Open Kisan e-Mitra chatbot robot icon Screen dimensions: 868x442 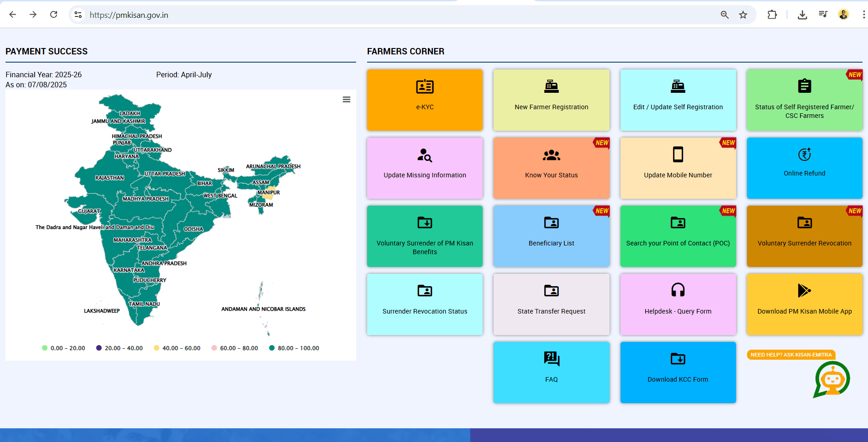831,379
